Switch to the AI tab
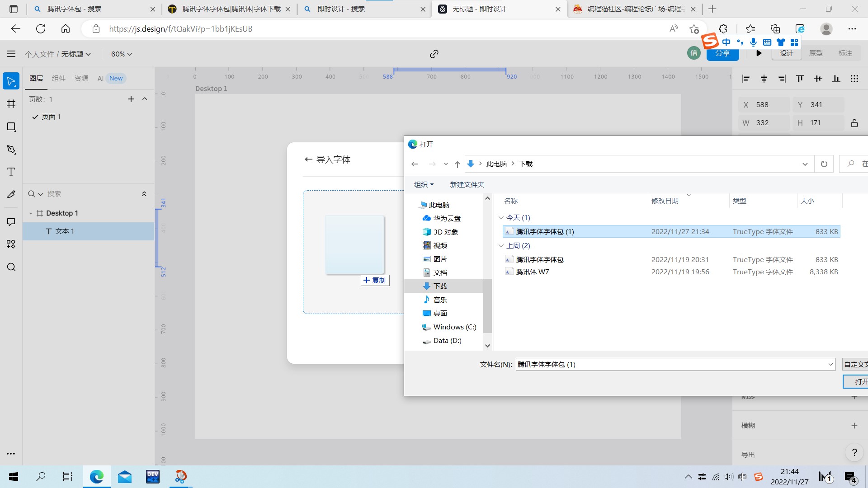868x488 pixels. pyautogui.click(x=100, y=78)
